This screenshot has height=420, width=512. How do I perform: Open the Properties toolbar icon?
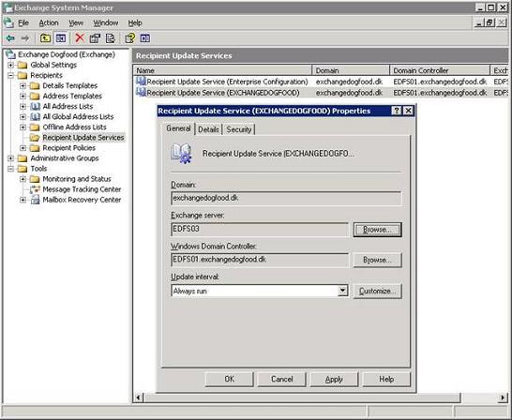point(95,38)
